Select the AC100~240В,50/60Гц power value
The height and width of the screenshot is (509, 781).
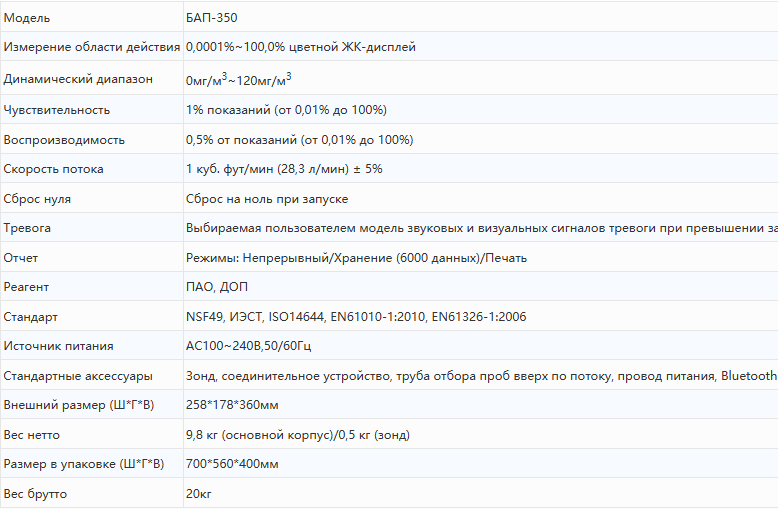click(x=247, y=346)
